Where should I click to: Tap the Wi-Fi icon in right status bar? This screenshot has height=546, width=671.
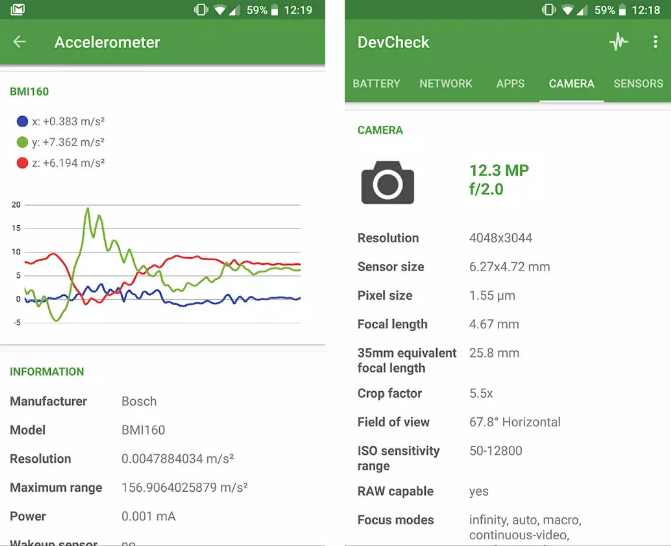click(568, 10)
